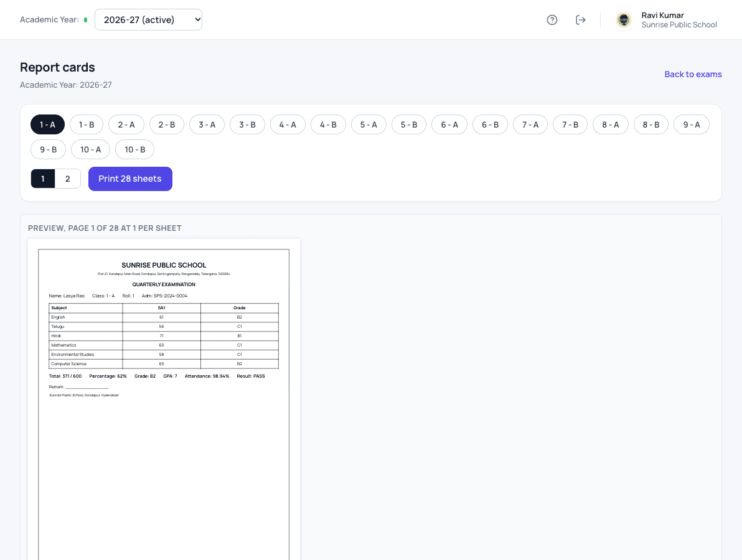
Task: Select class 3 - B chip
Action: pos(247,124)
